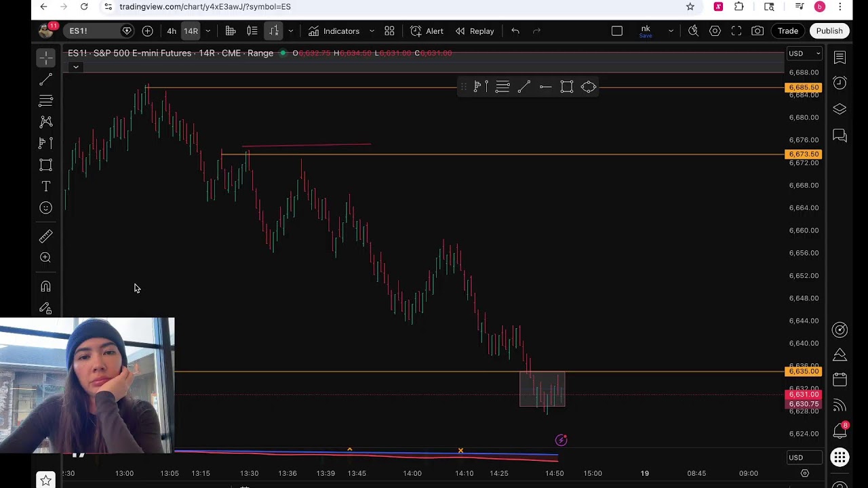This screenshot has height=488, width=868.
Task: Select the ruler measure tool
Action: [45, 237]
